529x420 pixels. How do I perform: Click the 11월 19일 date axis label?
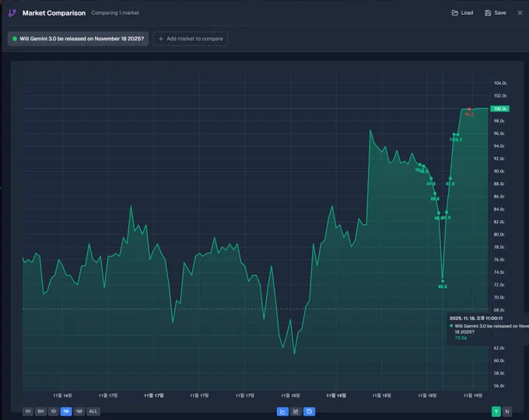tap(473, 395)
